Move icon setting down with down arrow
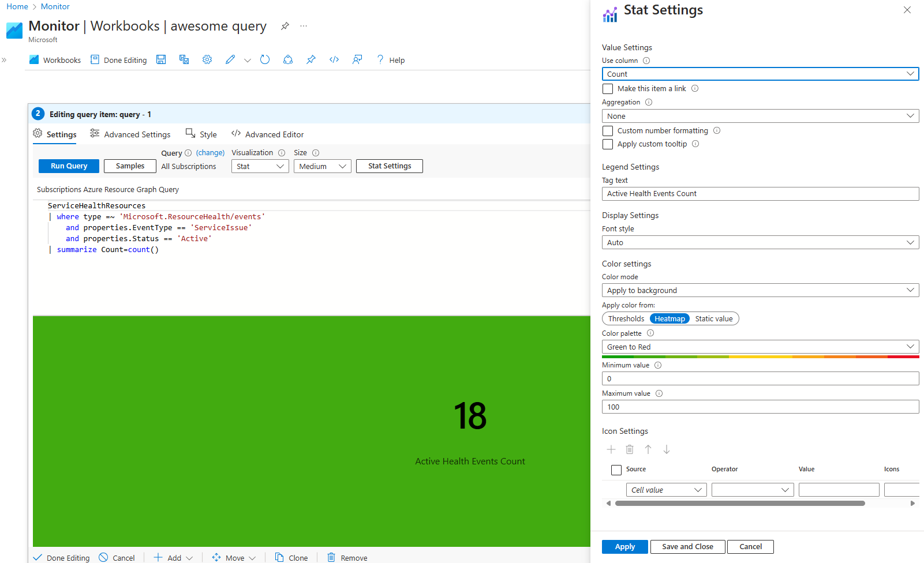The height and width of the screenshot is (563, 924). coord(667,449)
